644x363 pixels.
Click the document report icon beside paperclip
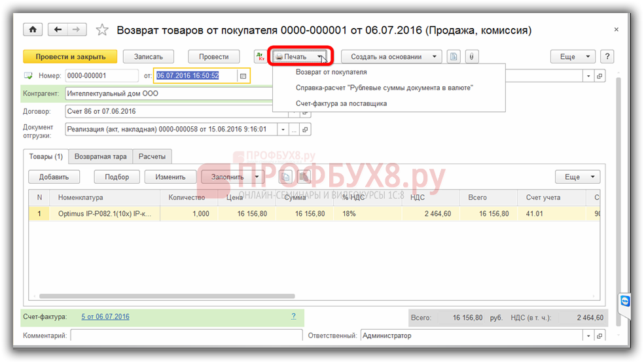pyautogui.click(x=454, y=57)
